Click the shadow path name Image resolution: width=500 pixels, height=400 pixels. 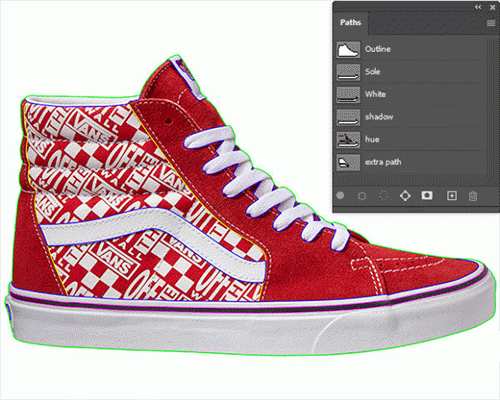point(379,117)
